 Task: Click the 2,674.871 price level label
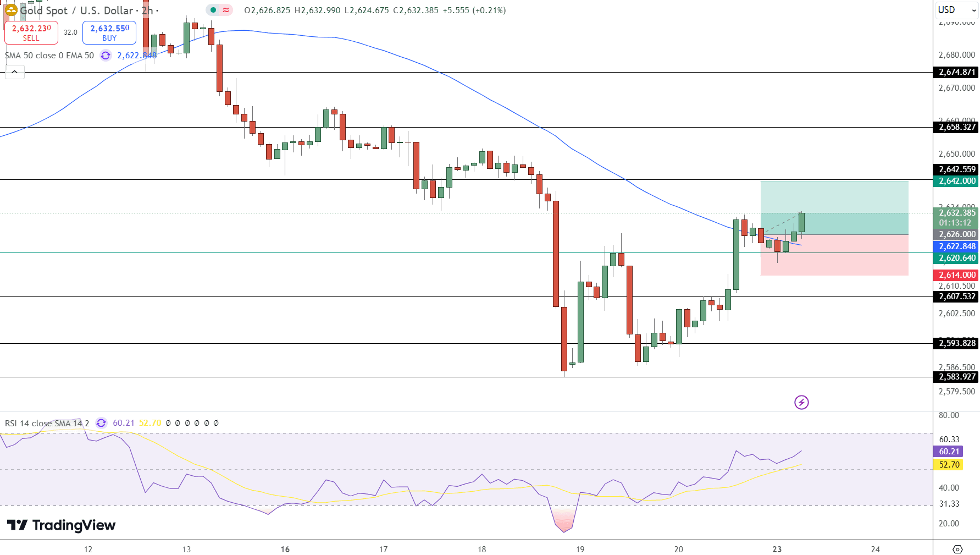click(956, 72)
